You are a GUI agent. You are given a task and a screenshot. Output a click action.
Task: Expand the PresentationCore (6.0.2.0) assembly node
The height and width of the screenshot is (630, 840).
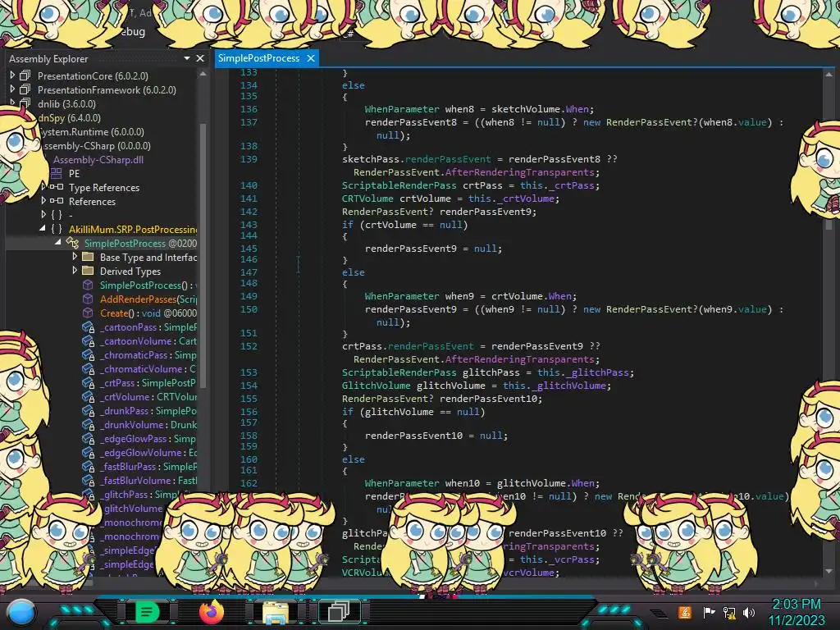(12, 75)
